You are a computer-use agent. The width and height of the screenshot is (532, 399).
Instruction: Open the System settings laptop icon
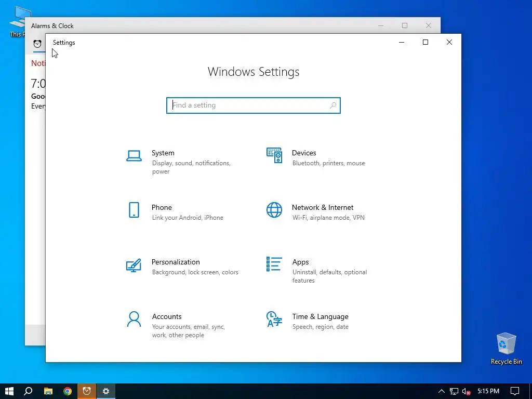point(134,156)
